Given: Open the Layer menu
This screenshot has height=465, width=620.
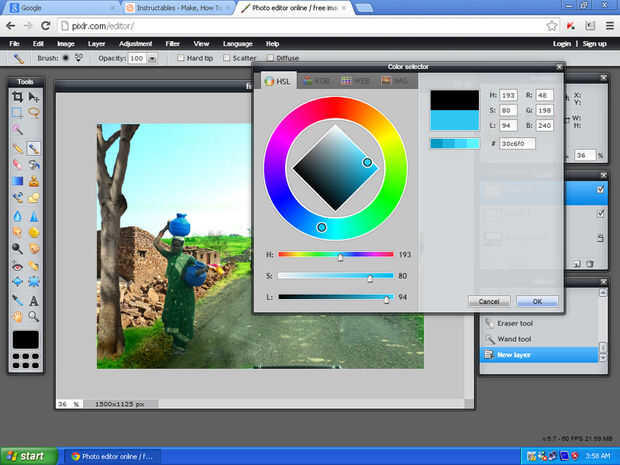Looking at the screenshot, I should (x=96, y=44).
